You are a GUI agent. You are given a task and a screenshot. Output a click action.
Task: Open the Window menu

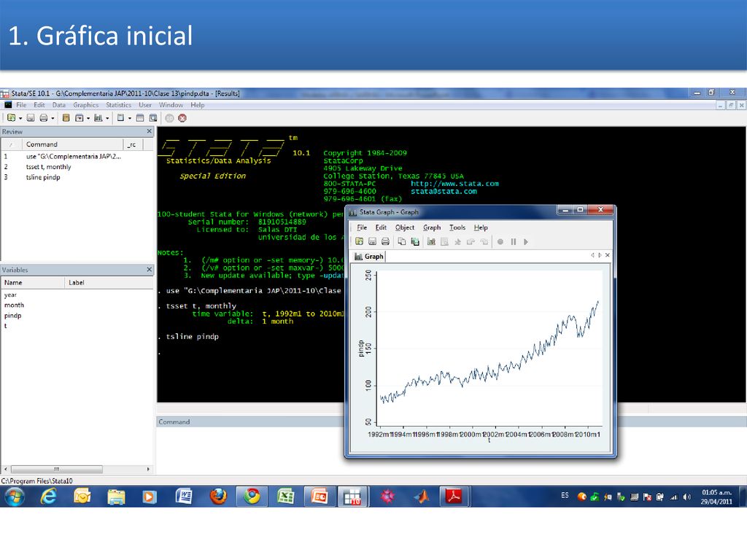(x=171, y=105)
